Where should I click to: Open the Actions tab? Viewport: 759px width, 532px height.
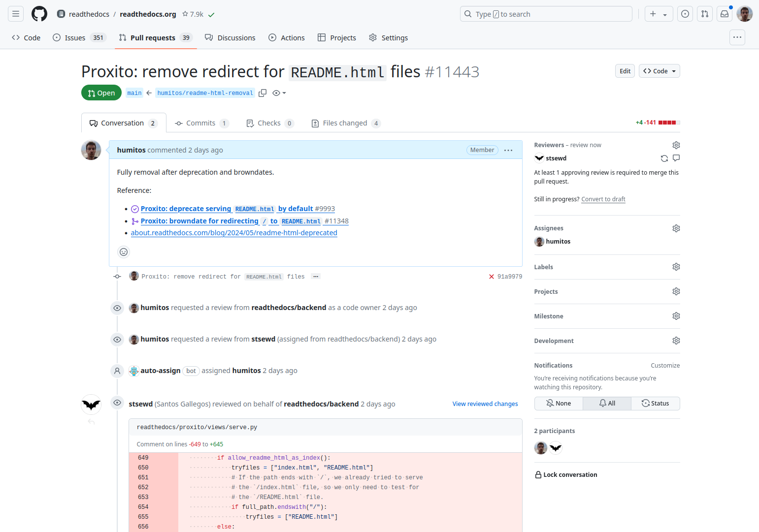click(x=287, y=38)
